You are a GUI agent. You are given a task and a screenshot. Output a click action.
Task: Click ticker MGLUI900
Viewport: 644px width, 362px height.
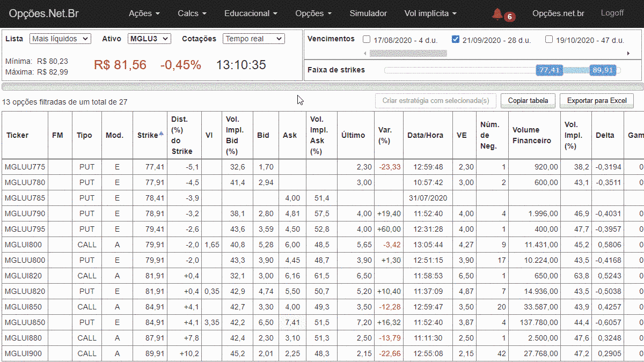pyautogui.click(x=23, y=353)
